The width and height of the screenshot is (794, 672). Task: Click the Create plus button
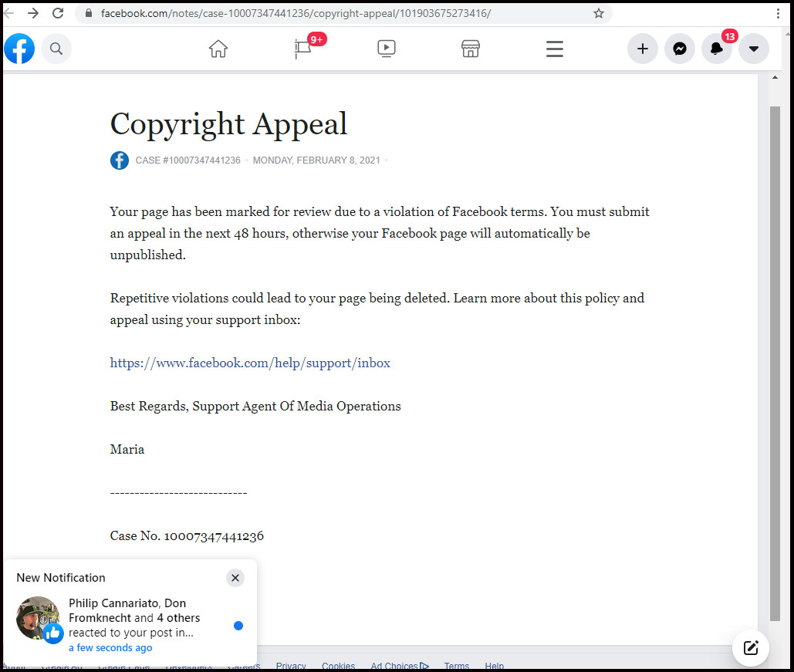[642, 49]
